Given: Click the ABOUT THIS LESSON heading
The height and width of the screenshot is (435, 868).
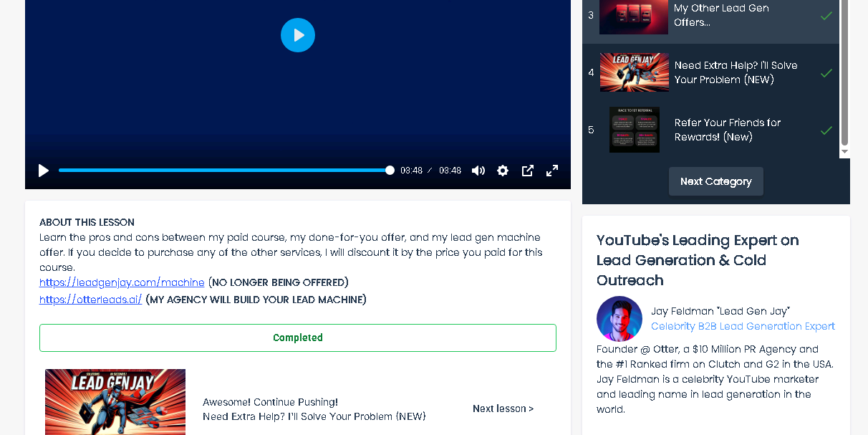Looking at the screenshot, I should click(x=87, y=222).
